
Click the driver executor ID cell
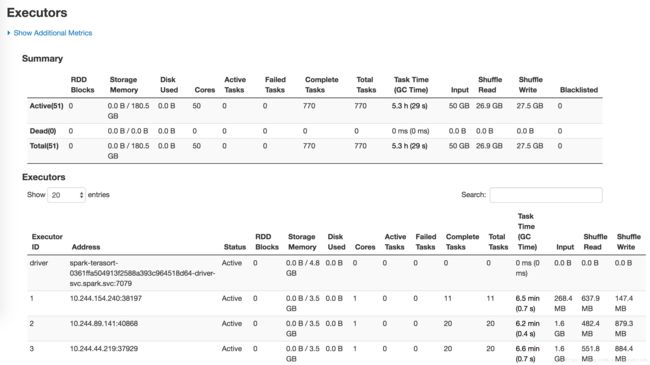point(39,263)
